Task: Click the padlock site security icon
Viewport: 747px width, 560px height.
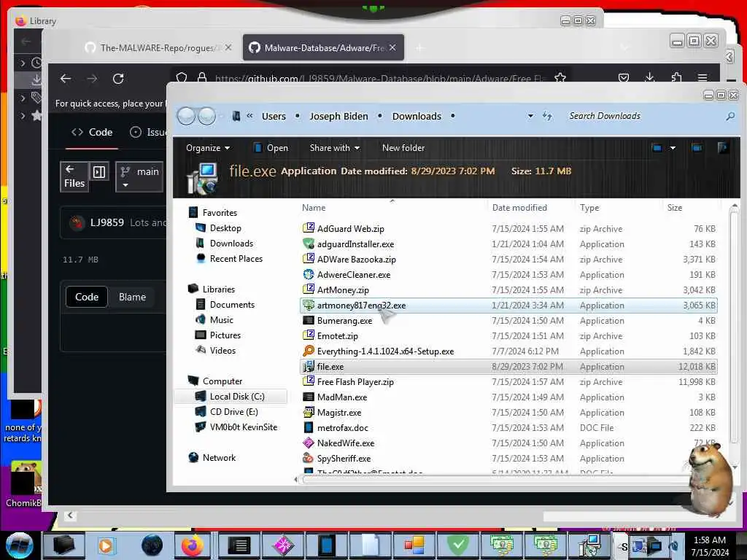Action: tap(202, 77)
